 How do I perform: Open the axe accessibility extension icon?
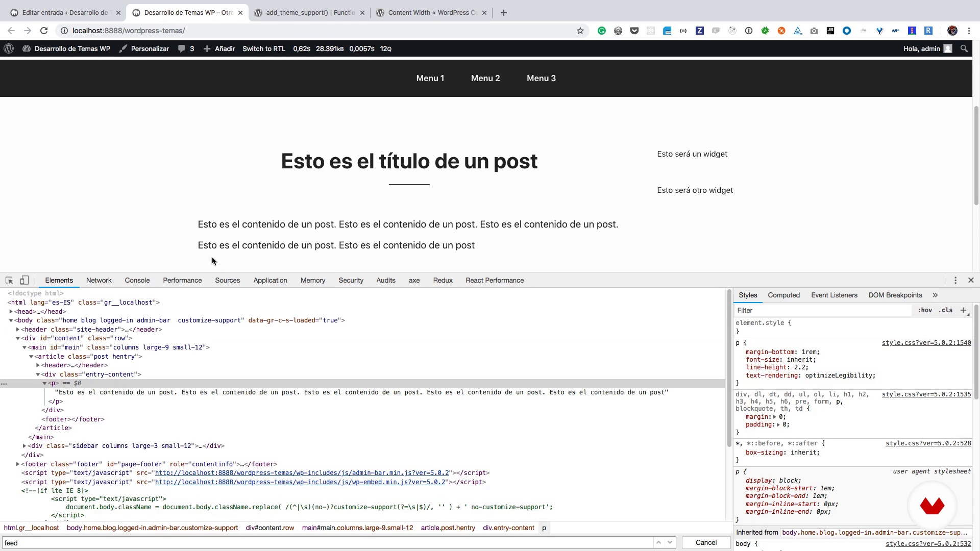coord(798,31)
